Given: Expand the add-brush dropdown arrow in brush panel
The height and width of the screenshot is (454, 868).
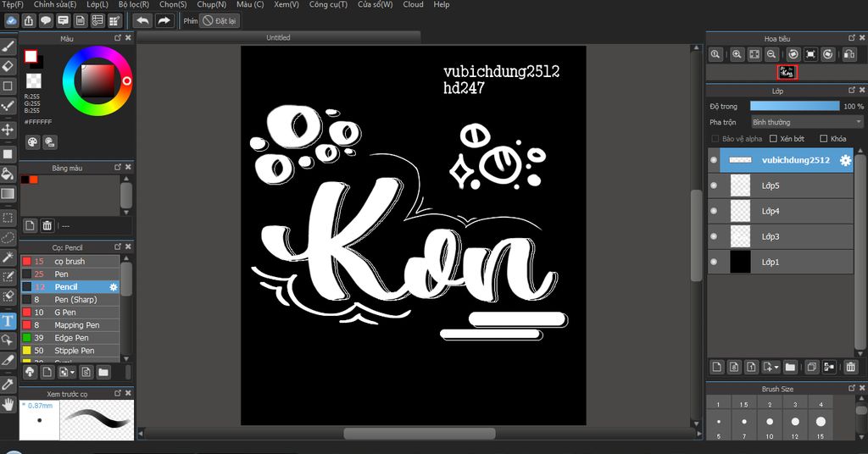Looking at the screenshot, I should (73, 372).
